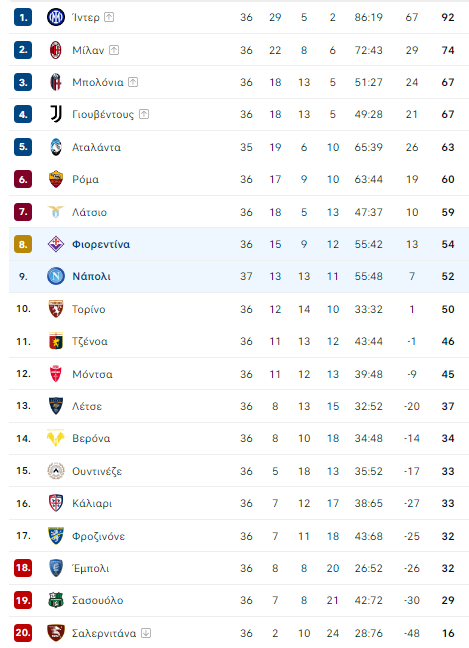Click the Napoli round logo
The height and width of the screenshot is (648, 469).
[56, 276]
